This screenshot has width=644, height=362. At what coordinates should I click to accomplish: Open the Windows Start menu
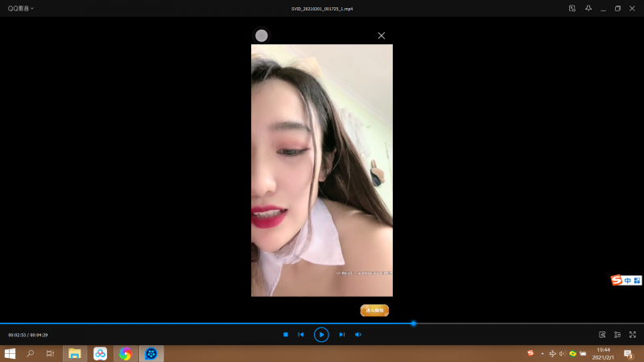(10, 353)
